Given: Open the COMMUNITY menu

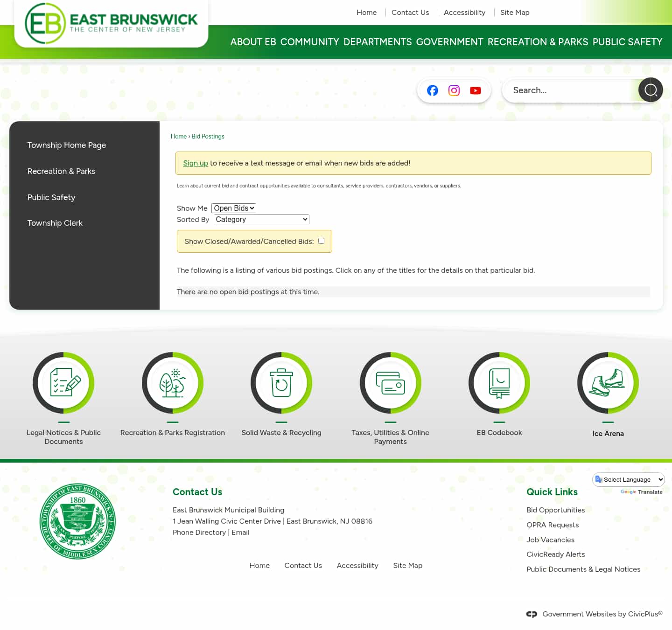Looking at the screenshot, I should 310,42.
